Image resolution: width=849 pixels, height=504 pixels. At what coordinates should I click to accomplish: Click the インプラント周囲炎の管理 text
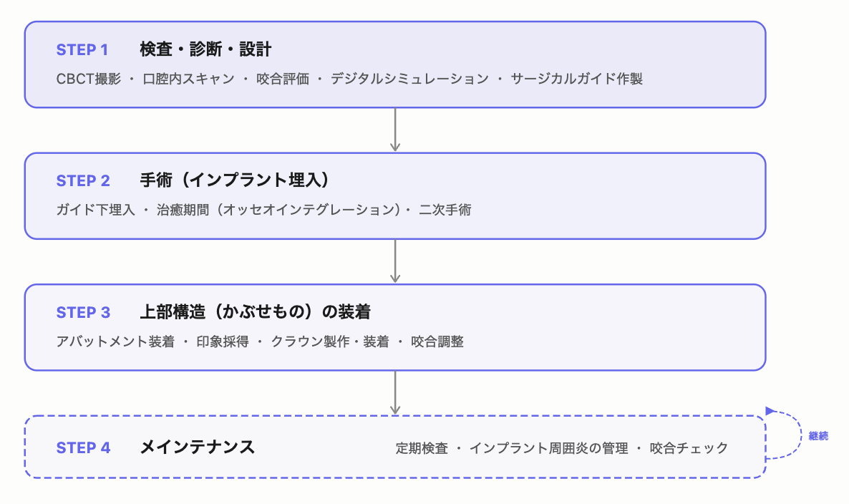[x=548, y=448]
